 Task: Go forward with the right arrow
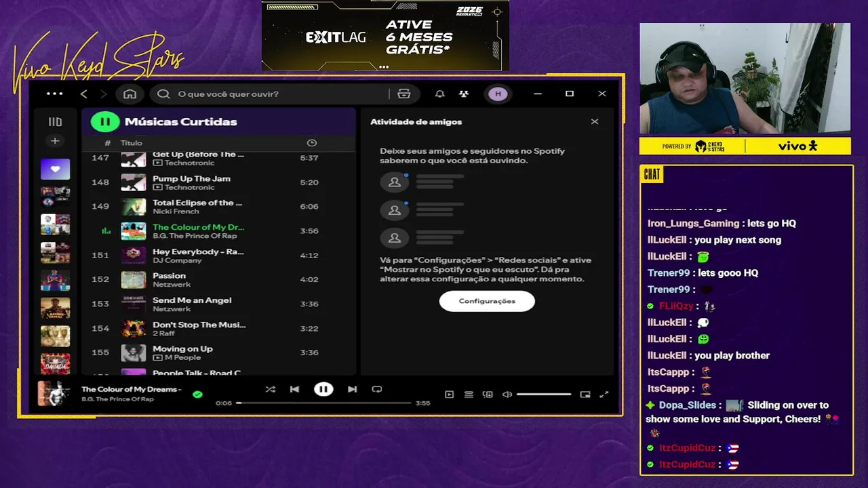pos(104,94)
